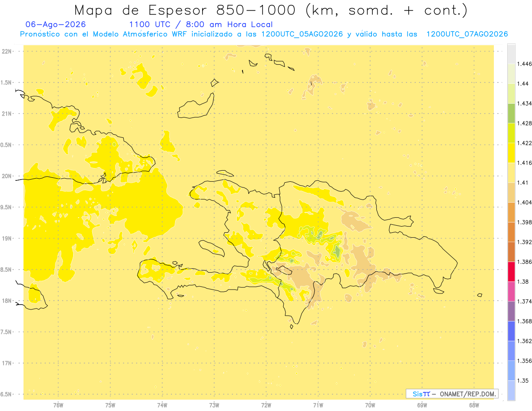532x411 pixels.
Task: Click the '18N' latitude label
Action: [x=7, y=301]
